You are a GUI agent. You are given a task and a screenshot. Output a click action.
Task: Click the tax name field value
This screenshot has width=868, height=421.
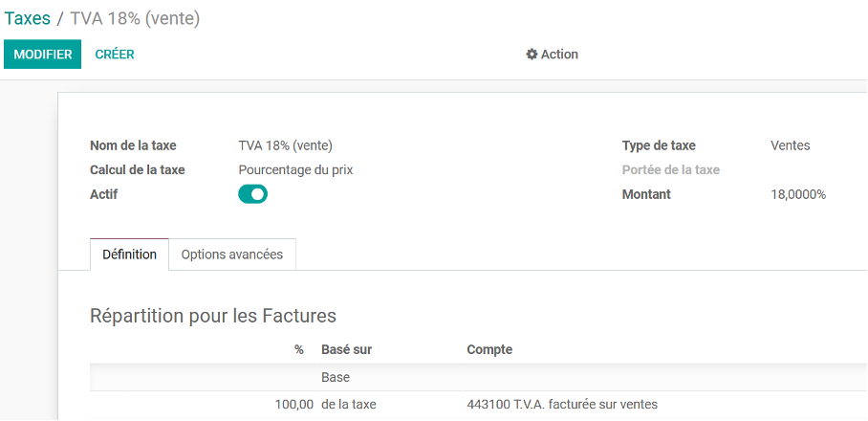pyautogui.click(x=285, y=145)
